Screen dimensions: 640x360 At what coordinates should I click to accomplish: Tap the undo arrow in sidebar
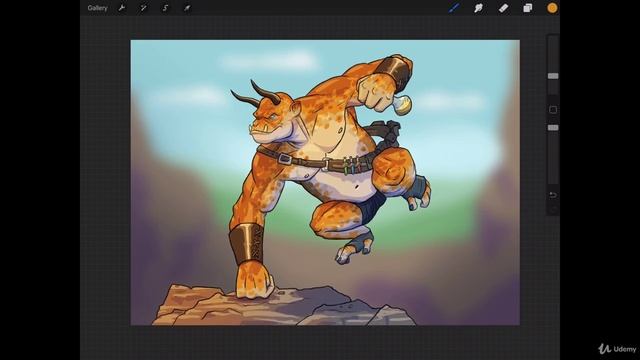coord(553,195)
